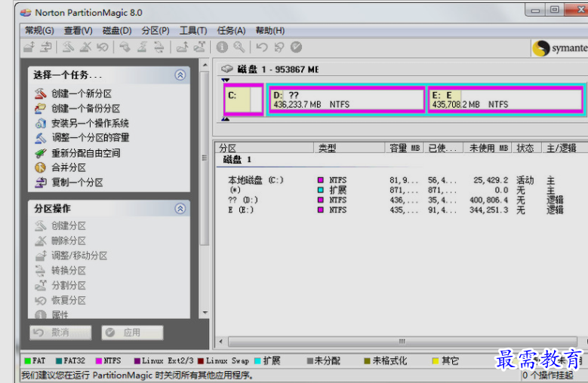The image size is (588, 383).
Task: Click 删除分区 in partition operations
Action: (x=69, y=241)
